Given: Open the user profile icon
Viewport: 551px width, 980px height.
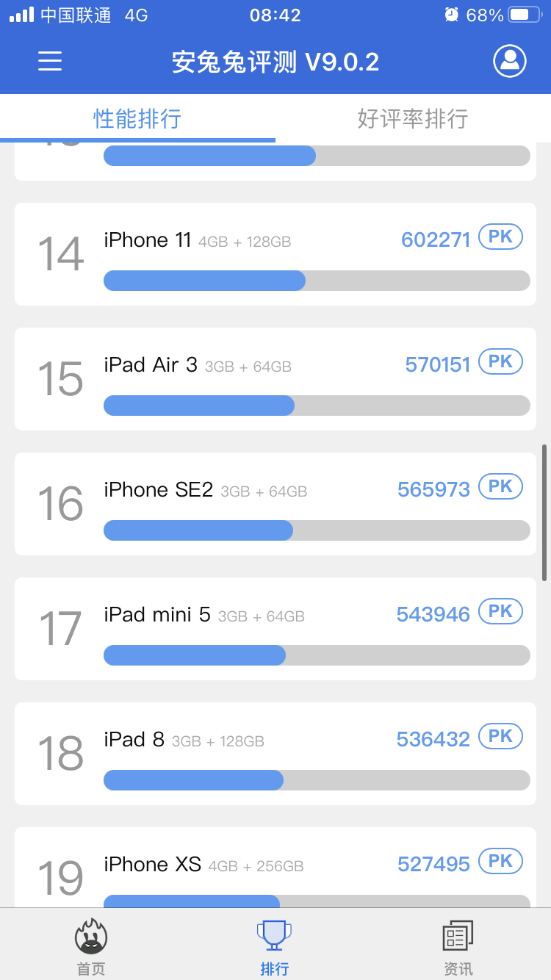Looking at the screenshot, I should click(510, 61).
